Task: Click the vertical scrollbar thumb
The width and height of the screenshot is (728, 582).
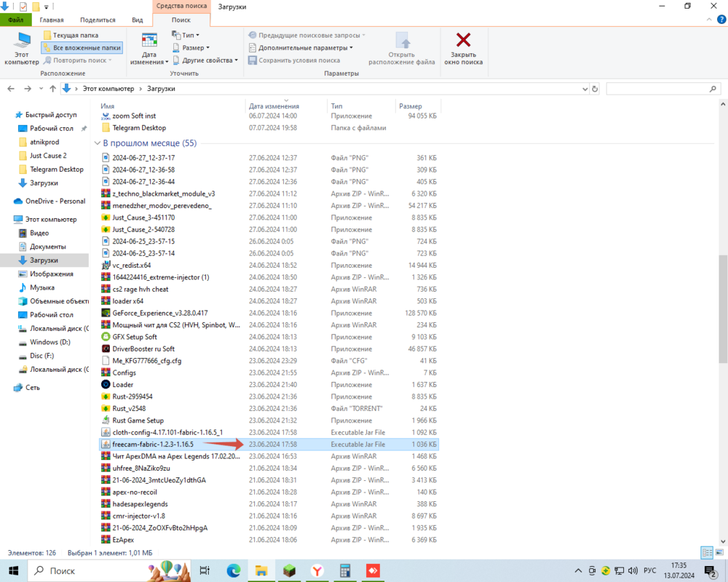Action: (x=723, y=308)
